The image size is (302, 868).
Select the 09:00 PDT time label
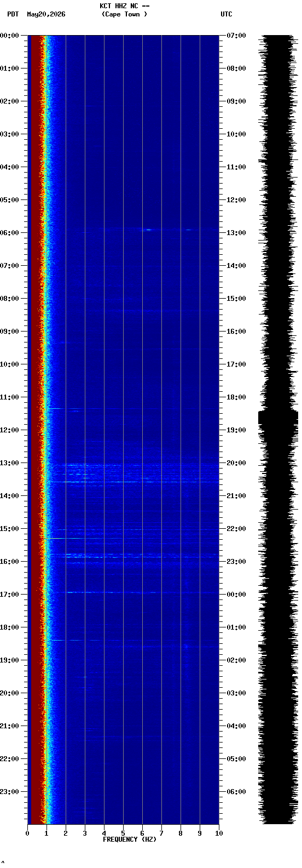(x=9, y=332)
